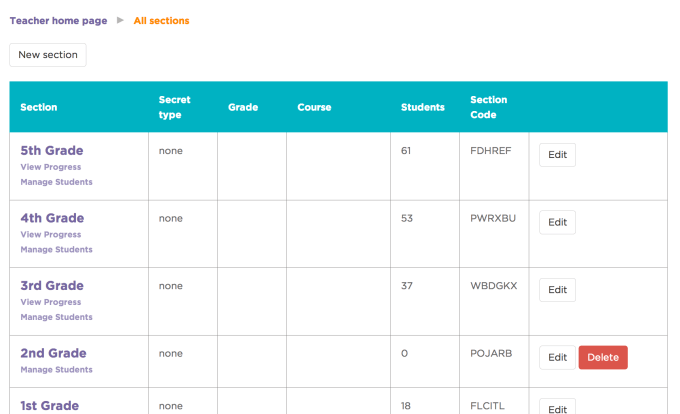
Task: Edit the 2nd Grade section
Action: [557, 357]
